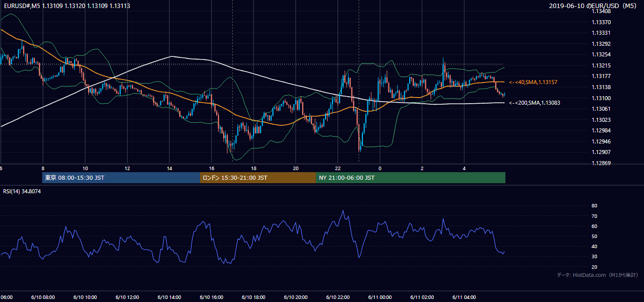Click price axis label 1.12869
The image size is (644, 302).
coord(601,163)
